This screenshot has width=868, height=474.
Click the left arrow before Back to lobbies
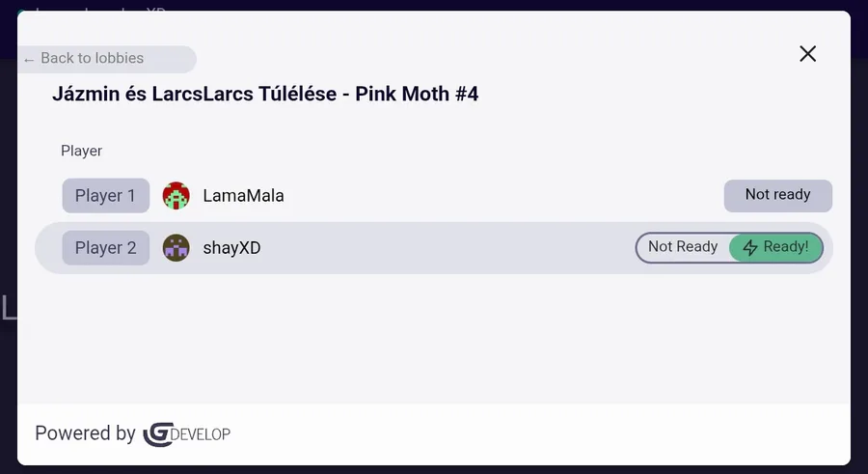click(x=29, y=60)
